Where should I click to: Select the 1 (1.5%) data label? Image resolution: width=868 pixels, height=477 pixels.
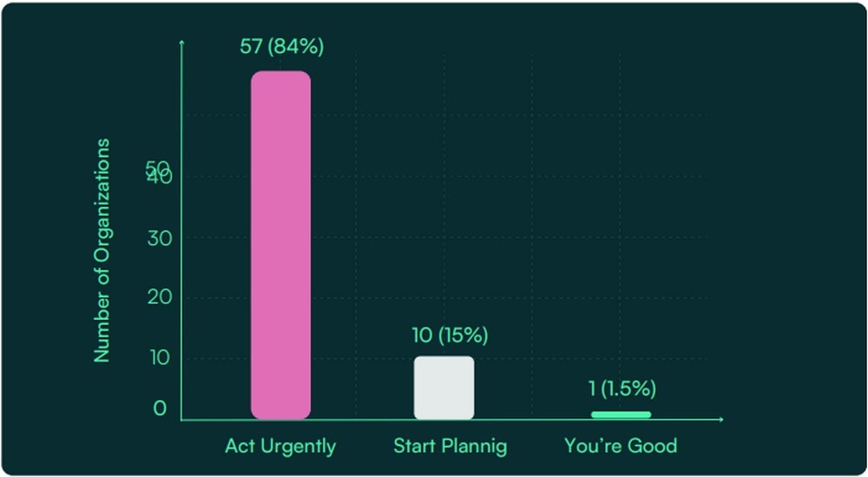[x=622, y=389]
